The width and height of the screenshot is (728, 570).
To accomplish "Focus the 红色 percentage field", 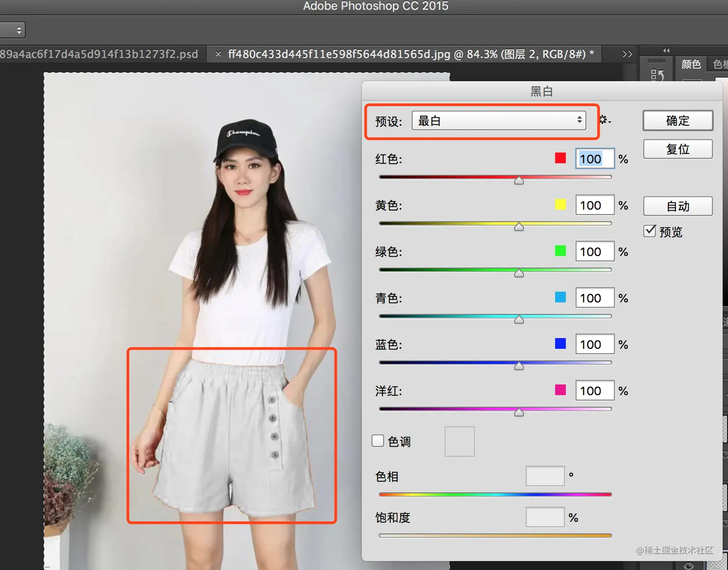I will [x=595, y=159].
